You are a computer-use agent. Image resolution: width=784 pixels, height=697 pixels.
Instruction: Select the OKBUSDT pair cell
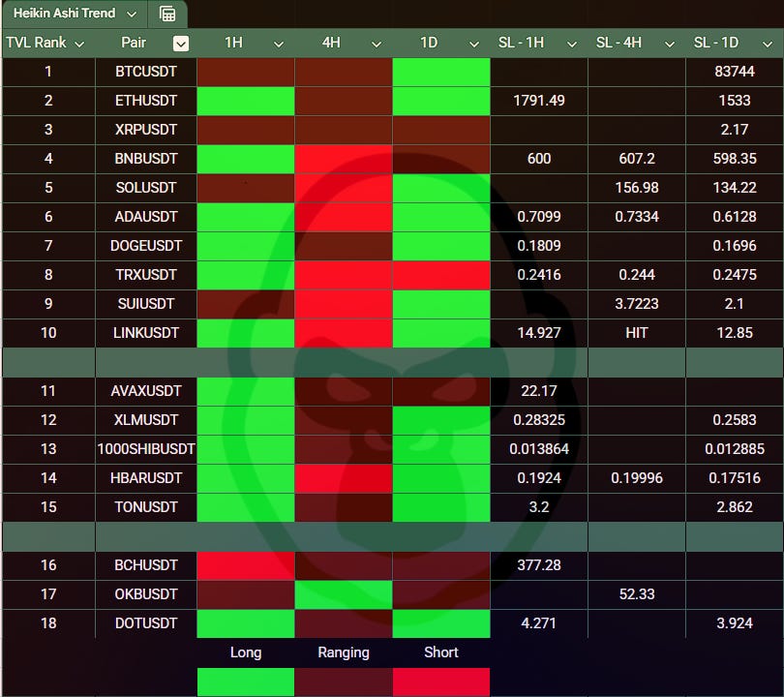click(x=146, y=594)
